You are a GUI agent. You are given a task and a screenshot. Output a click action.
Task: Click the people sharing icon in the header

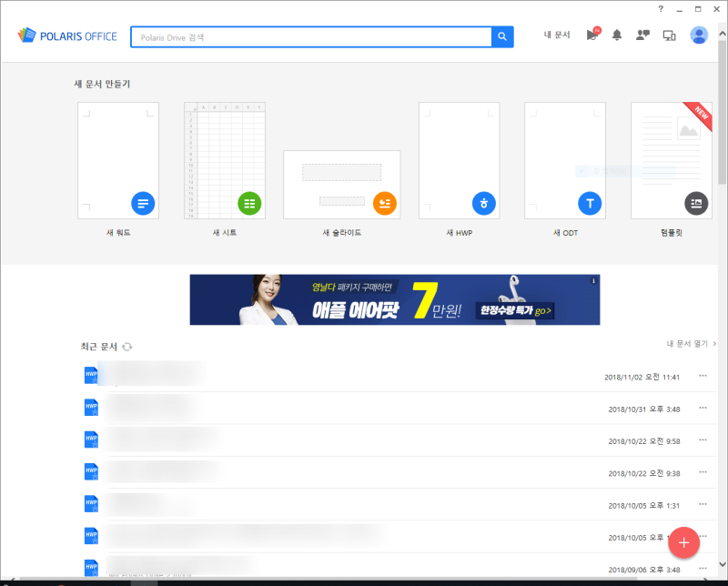click(x=642, y=35)
